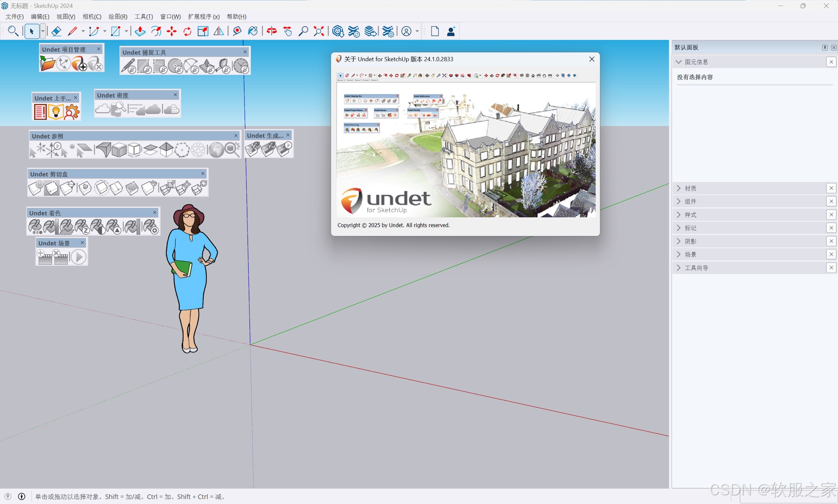
Task: Open the 扩展程序(x) menu
Action: [x=204, y=17]
